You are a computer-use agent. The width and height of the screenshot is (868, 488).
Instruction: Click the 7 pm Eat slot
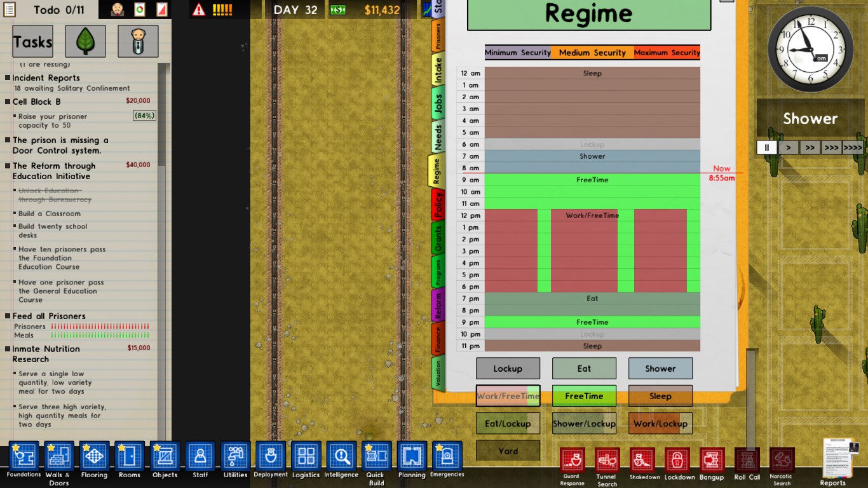coord(592,299)
